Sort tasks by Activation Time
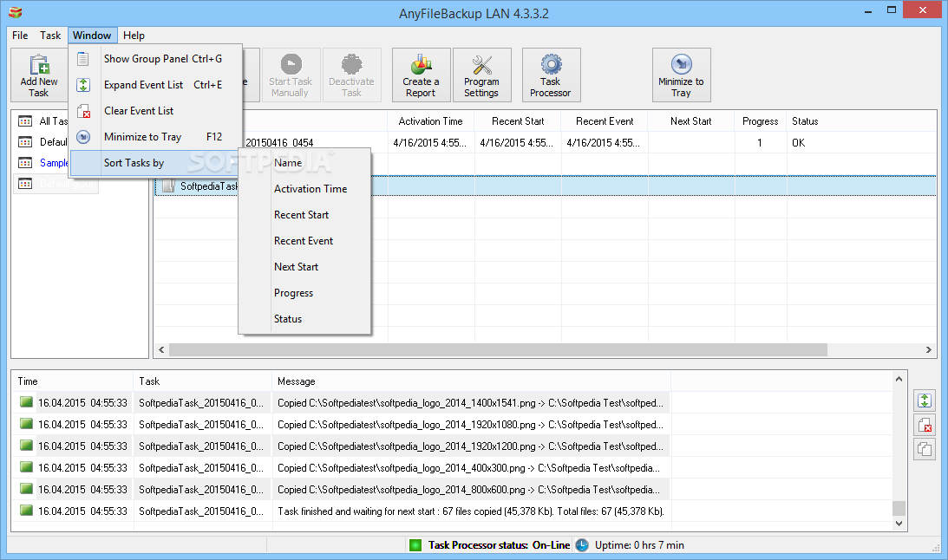Viewport: 948px width, 560px height. pyautogui.click(x=304, y=189)
